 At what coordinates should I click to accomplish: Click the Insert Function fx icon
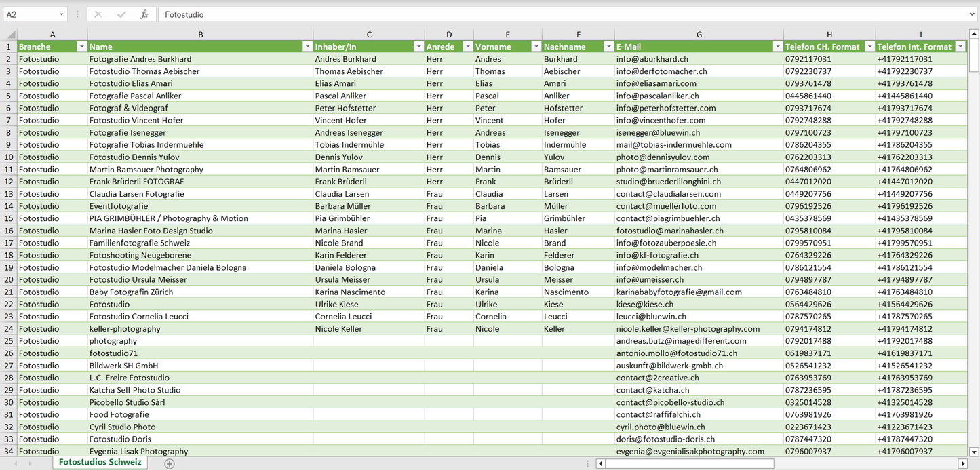pos(144,14)
